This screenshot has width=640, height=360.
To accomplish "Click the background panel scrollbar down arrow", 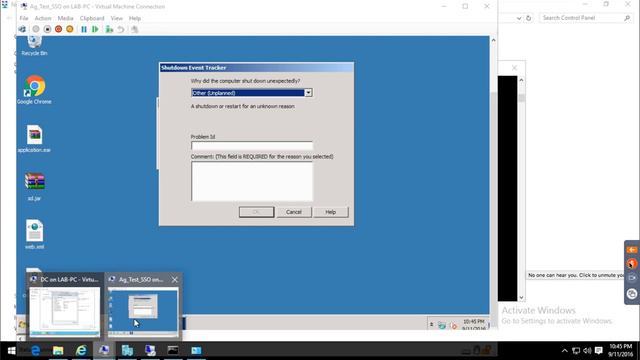I will click(x=521, y=298).
